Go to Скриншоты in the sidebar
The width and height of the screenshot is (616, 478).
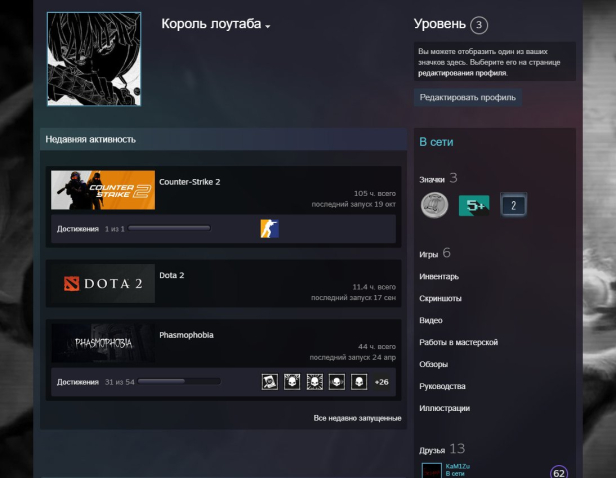pyautogui.click(x=440, y=298)
